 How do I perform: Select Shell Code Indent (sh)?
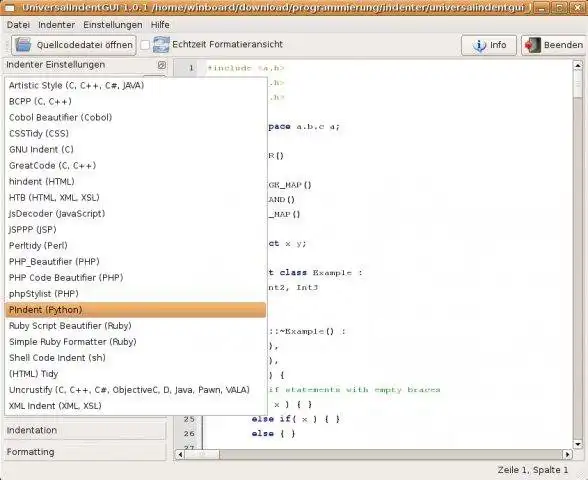click(136, 358)
